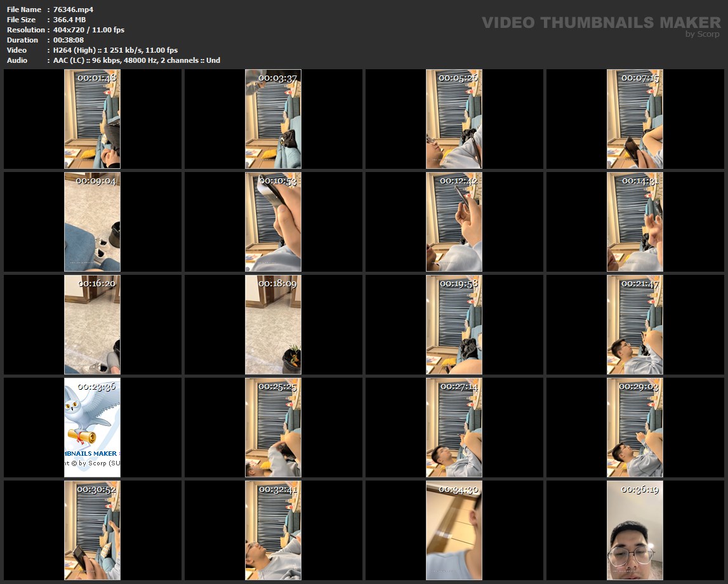The width and height of the screenshot is (728, 584).
Task: Pick the 00:07:15 thumbnail
Action: tap(635, 119)
